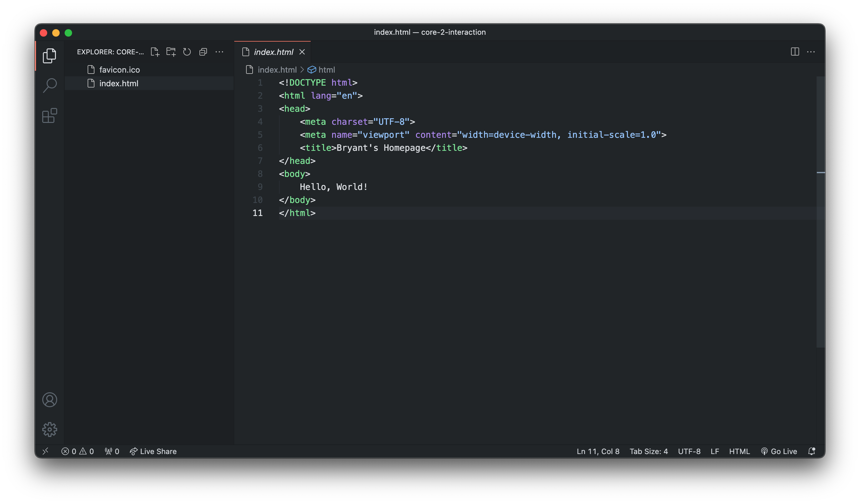
Task: Click the Explorer files icon
Action: pos(49,56)
